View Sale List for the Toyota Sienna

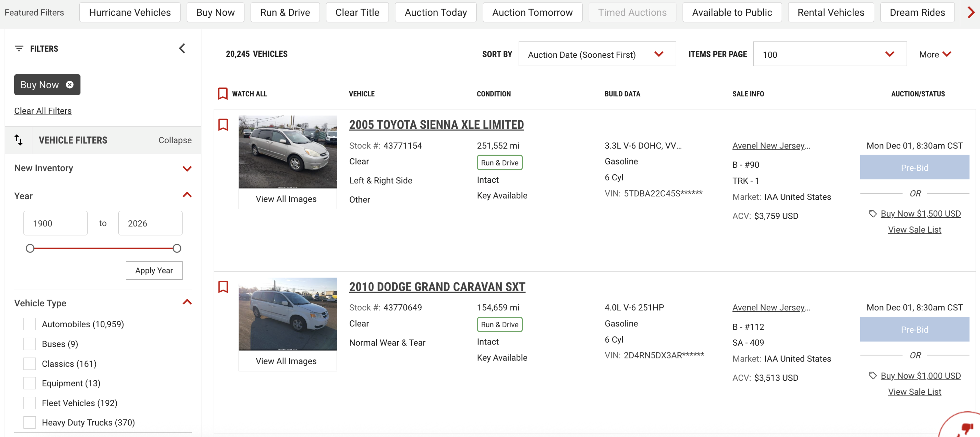click(x=915, y=230)
